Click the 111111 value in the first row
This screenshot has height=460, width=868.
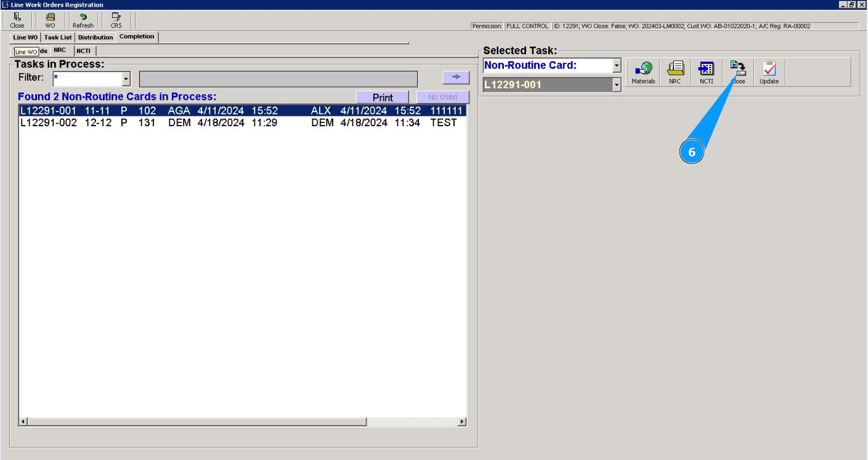click(446, 111)
